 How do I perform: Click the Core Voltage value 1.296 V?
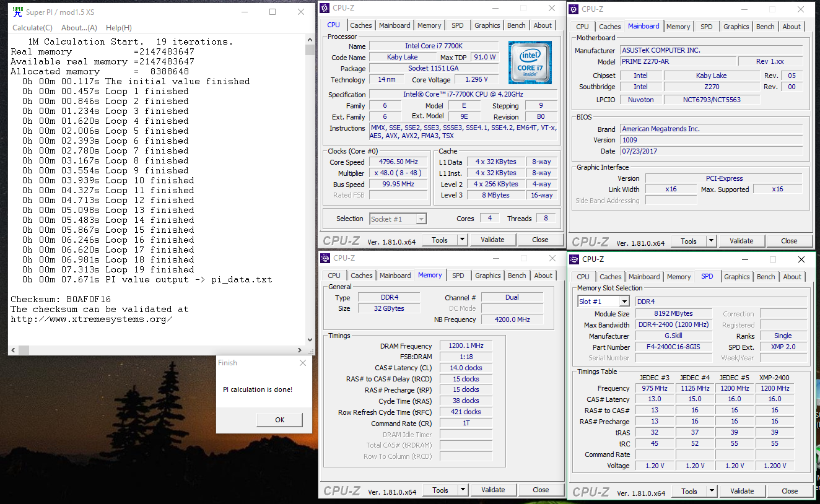point(476,79)
